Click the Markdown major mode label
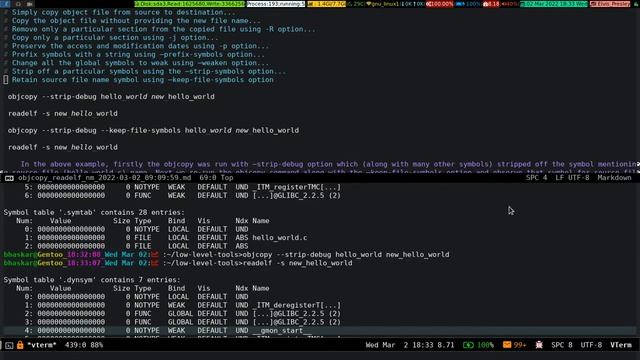Screen dimensions: 640x360 coord(614,178)
